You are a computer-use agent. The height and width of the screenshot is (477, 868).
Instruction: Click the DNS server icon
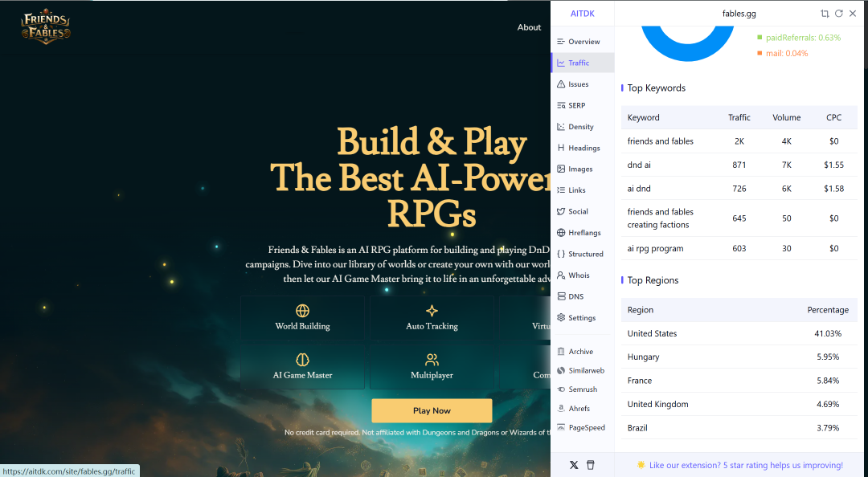[561, 296]
